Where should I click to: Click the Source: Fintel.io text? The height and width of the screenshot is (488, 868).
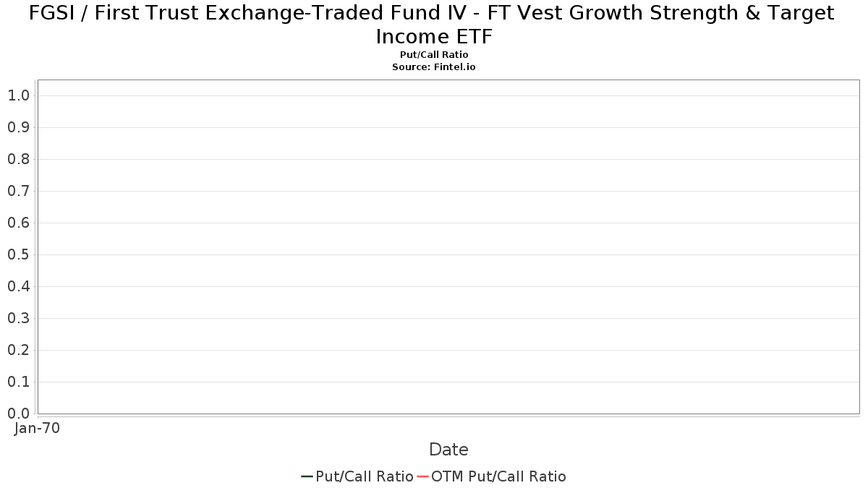click(x=434, y=67)
